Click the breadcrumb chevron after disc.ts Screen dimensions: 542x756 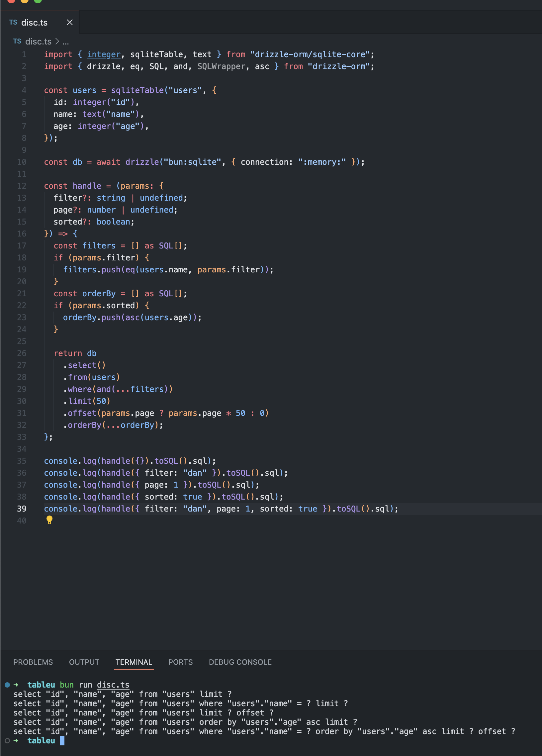tap(57, 41)
